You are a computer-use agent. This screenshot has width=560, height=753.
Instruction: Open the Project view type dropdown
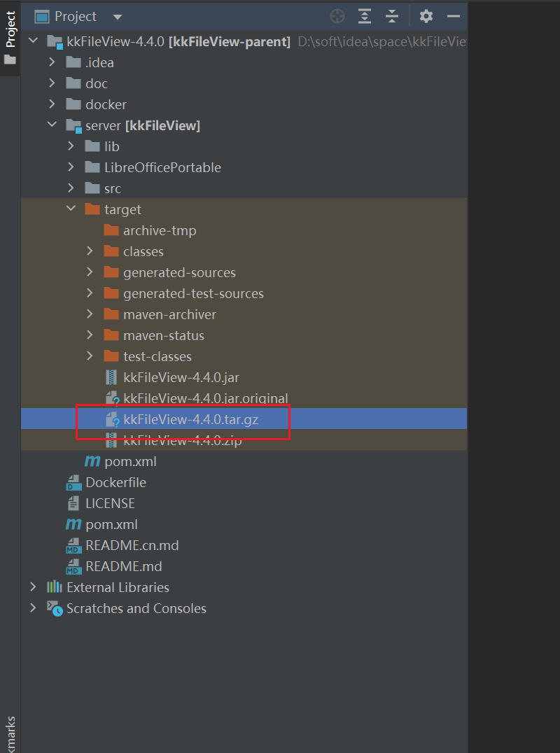[117, 17]
